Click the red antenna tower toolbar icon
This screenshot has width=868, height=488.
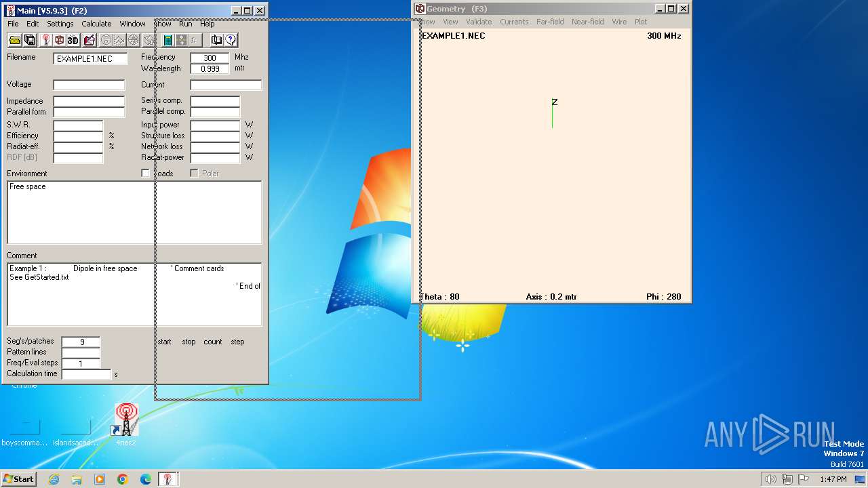pos(45,40)
